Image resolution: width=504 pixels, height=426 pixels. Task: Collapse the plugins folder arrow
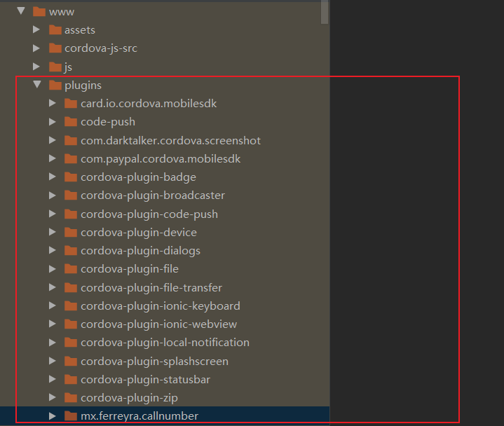36,85
